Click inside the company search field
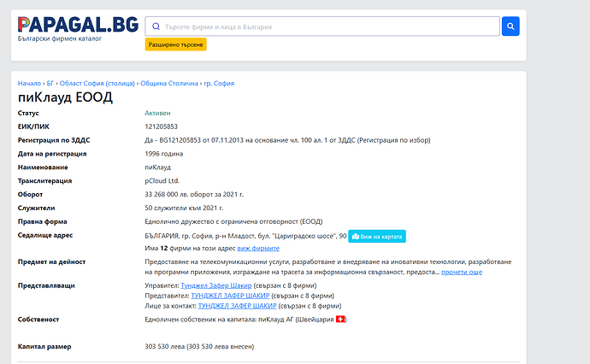The width and height of the screenshot is (590, 364). [322, 26]
